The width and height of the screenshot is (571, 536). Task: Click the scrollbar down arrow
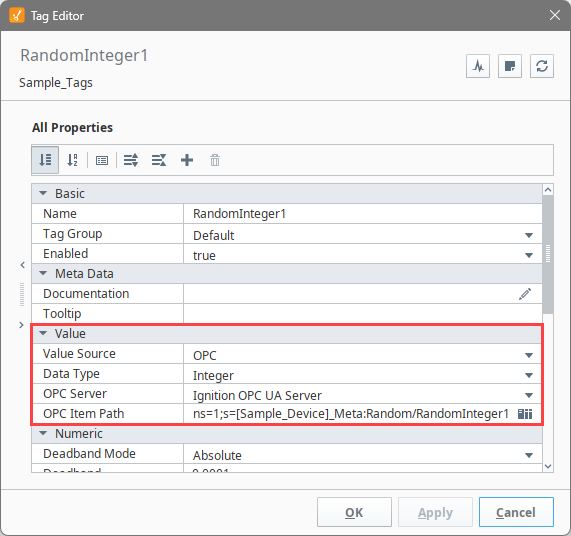[x=548, y=466]
